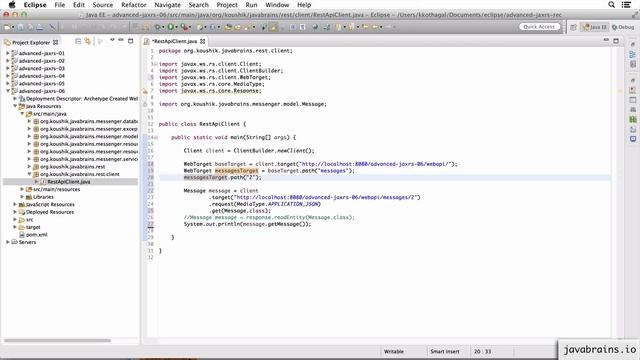
Task: Open the File menu
Action: [60, 5]
